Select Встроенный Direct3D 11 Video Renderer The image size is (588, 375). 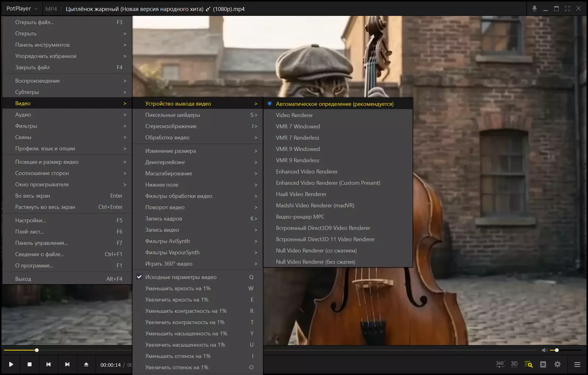[338, 239]
